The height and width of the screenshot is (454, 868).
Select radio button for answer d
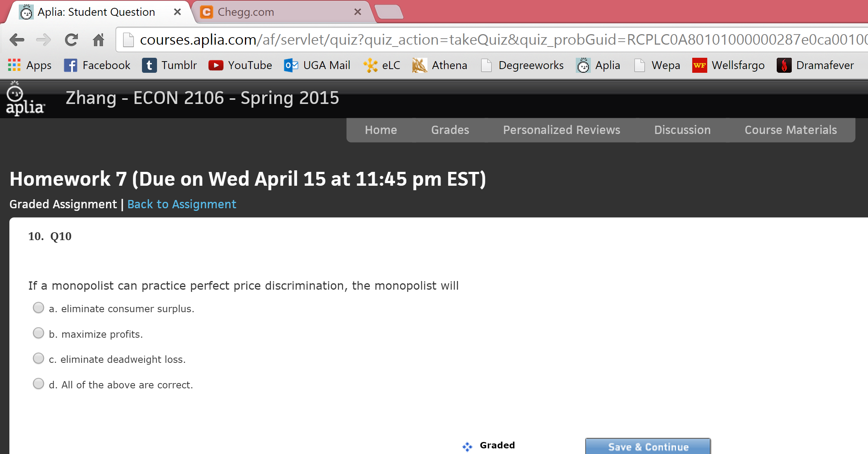point(38,384)
